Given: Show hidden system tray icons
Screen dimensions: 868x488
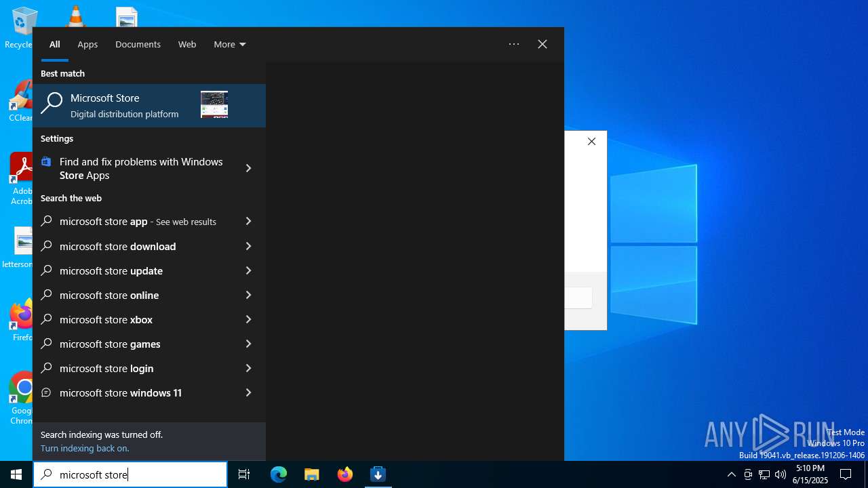Looking at the screenshot, I should [731, 474].
